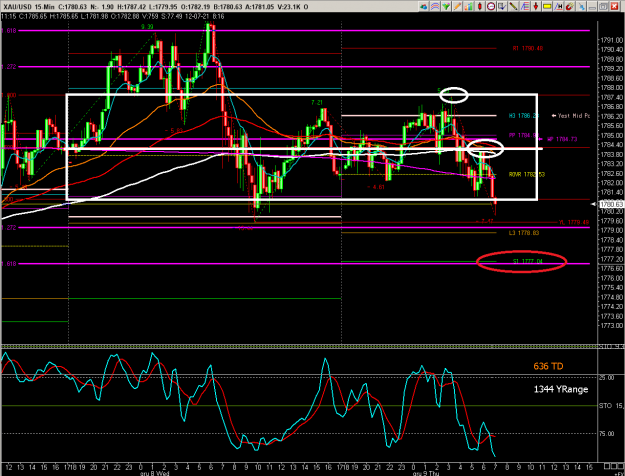Select the PP 1784 pivot point label
Viewport: 625px width, 476px height.
(x=524, y=136)
